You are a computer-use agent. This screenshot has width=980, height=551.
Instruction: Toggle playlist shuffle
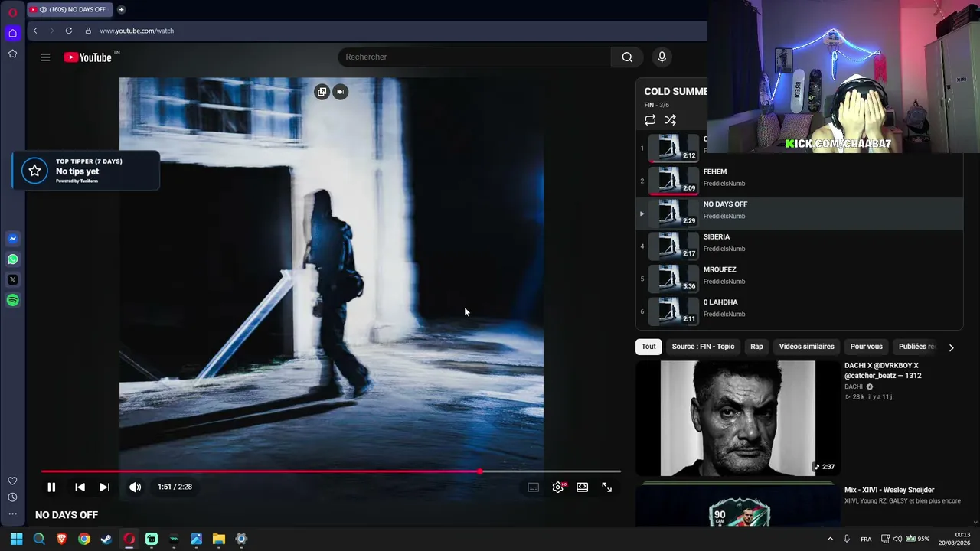pos(671,120)
